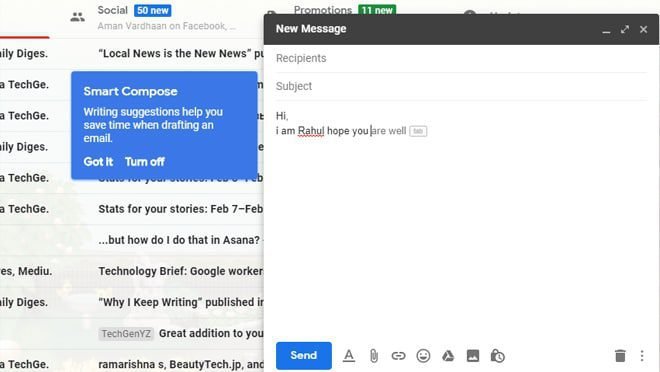
Task: Expand compose window to full screen
Action: (625, 29)
